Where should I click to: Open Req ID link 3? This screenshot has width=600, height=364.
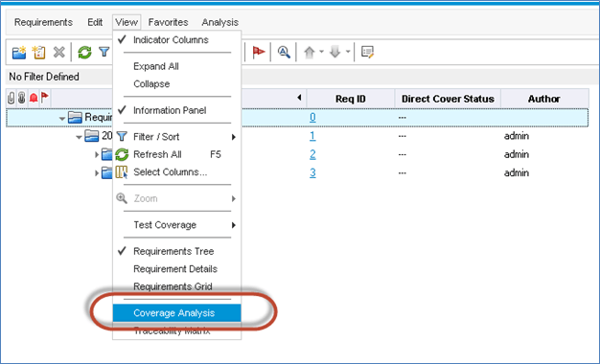(312, 172)
